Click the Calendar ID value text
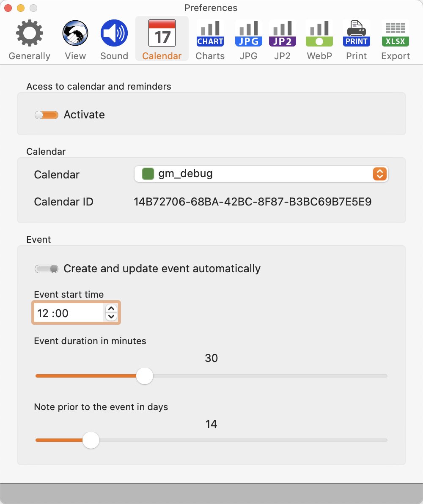This screenshot has width=423, height=504. point(253,202)
